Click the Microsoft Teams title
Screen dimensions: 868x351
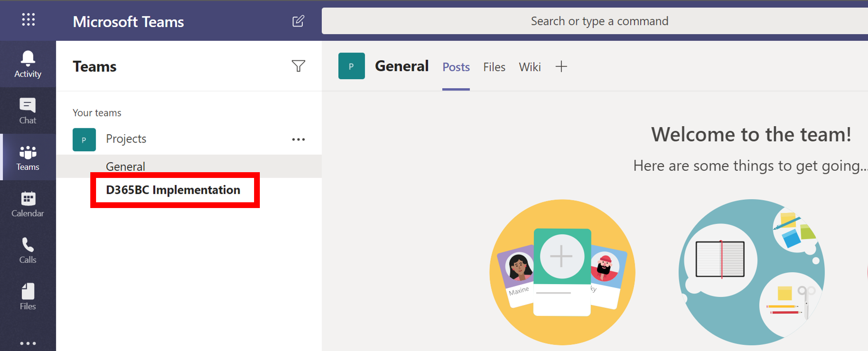128,21
